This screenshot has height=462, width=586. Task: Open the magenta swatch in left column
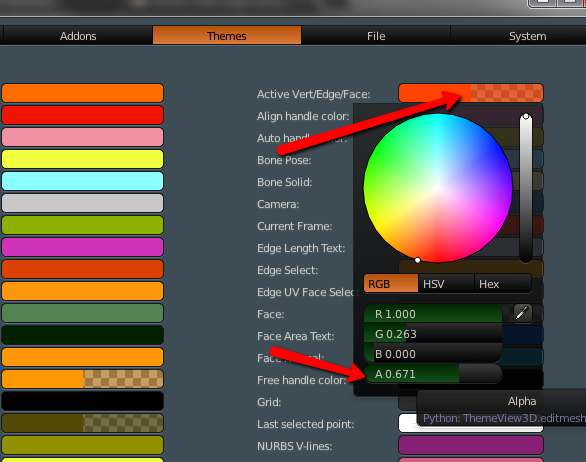pyautogui.click(x=83, y=247)
